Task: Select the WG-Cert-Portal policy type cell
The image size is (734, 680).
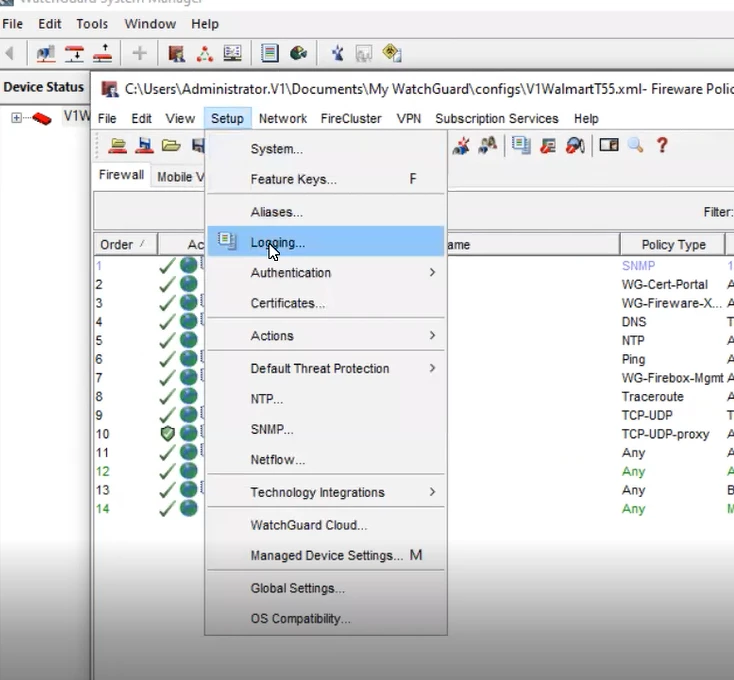Action: tap(664, 285)
